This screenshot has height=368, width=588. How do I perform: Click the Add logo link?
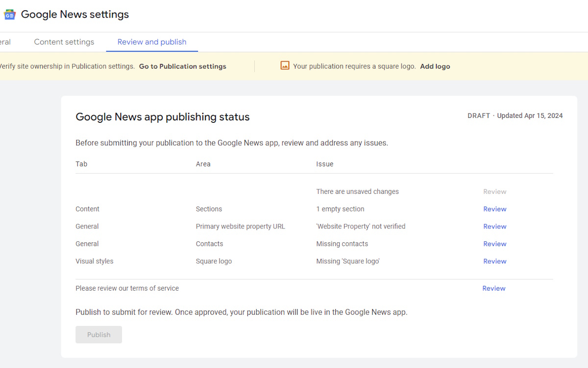435,67
